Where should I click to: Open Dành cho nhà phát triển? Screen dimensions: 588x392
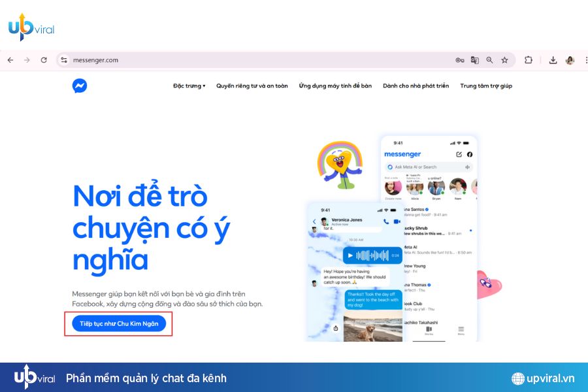416,86
